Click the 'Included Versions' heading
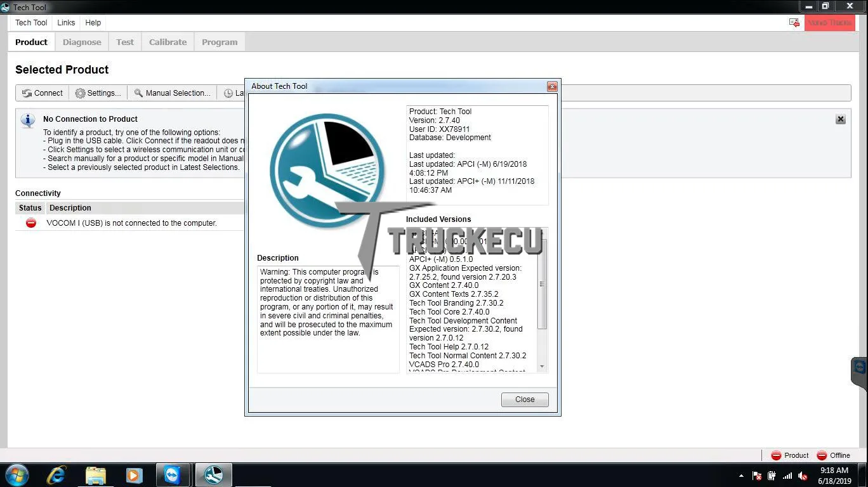This screenshot has width=868, height=487. (x=438, y=219)
